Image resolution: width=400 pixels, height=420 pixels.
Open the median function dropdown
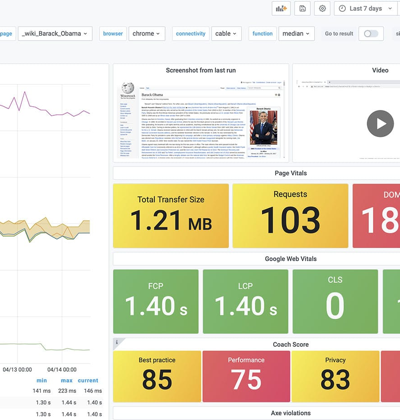point(296,34)
